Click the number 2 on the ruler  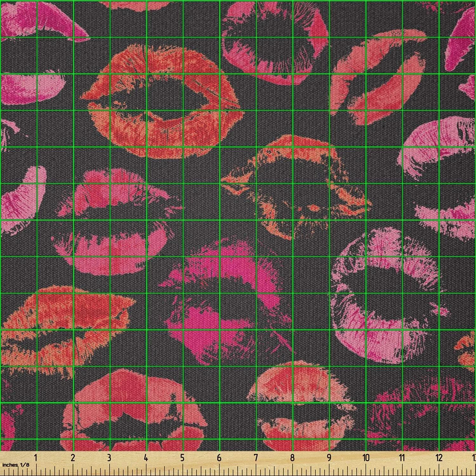click(73, 458)
